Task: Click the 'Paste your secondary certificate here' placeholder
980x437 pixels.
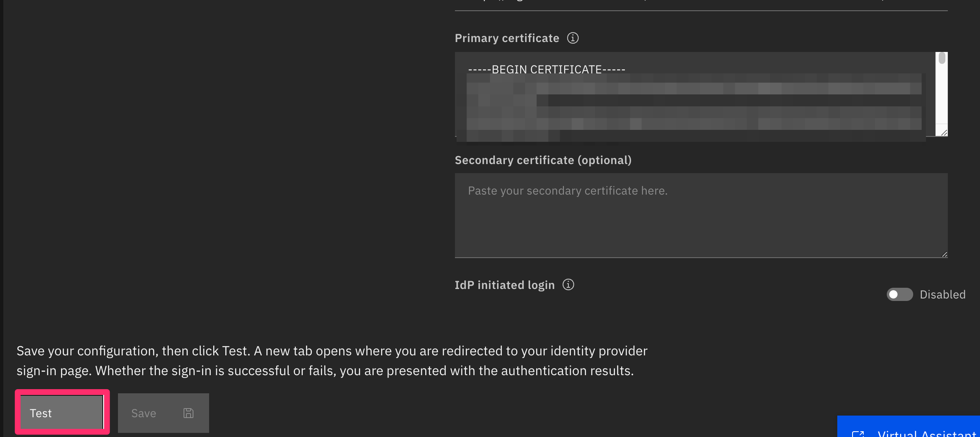Action: click(568, 191)
